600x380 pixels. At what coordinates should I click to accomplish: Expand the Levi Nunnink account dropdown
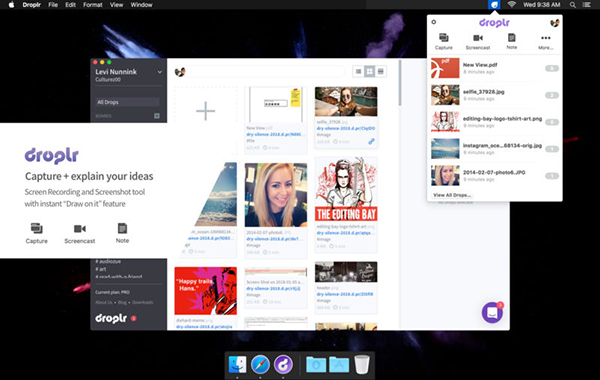click(160, 72)
